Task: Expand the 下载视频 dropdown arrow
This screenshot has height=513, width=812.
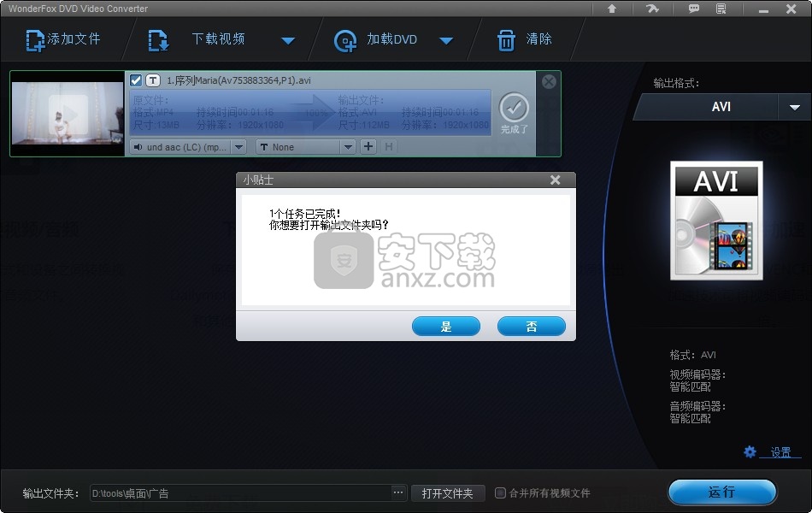Action: pyautogui.click(x=288, y=40)
